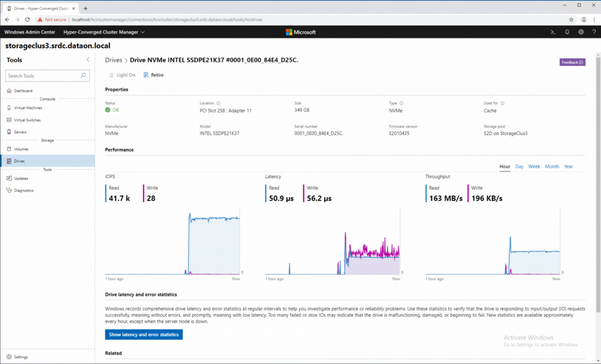Open the Volumes icon in sidebar
Screen dimensions: 601x364
tap(9, 149)
